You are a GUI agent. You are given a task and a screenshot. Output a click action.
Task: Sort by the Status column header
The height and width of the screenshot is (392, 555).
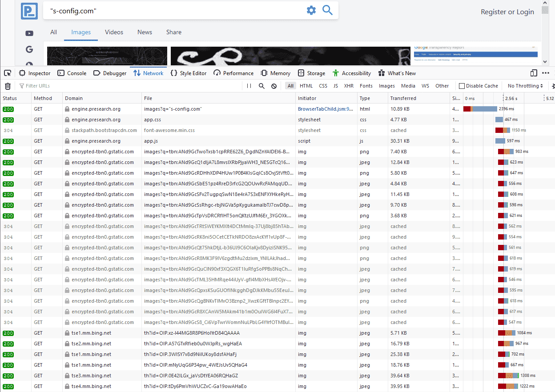coord(16,98)
